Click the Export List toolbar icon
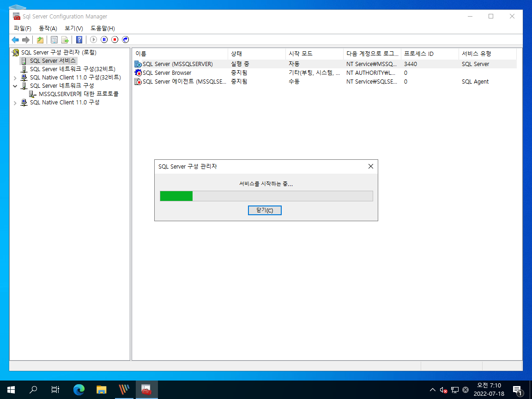The image size is (532, 399). 65,40
